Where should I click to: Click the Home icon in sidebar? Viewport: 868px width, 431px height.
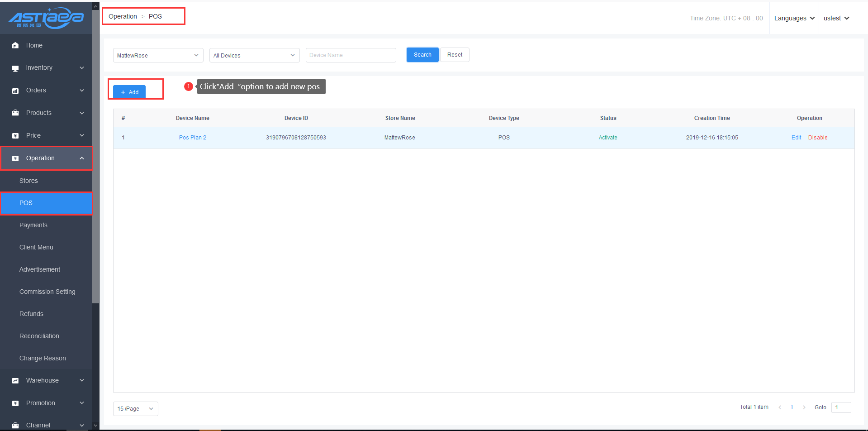point(15,45)
